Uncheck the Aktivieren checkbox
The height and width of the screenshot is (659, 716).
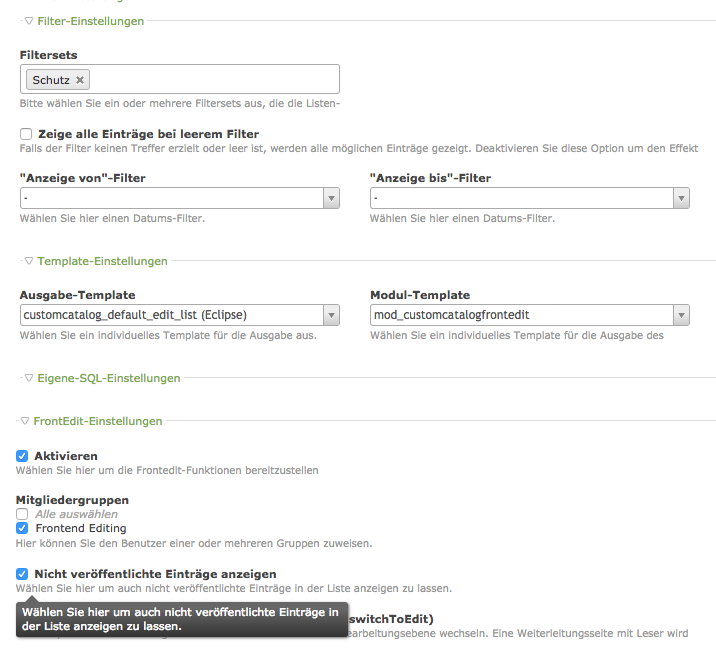tap(23, 456)
